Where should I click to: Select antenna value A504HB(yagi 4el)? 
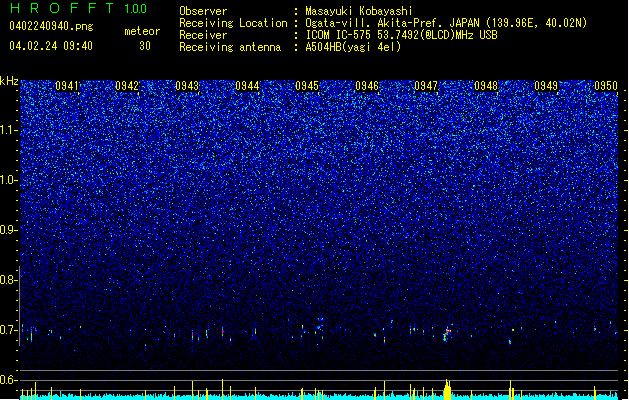point(353,47)
